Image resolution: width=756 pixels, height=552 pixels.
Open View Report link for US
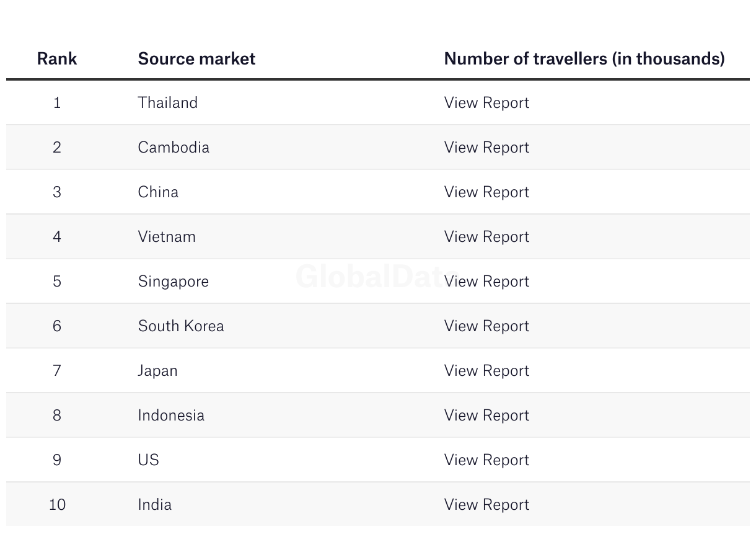click(486, 460)
